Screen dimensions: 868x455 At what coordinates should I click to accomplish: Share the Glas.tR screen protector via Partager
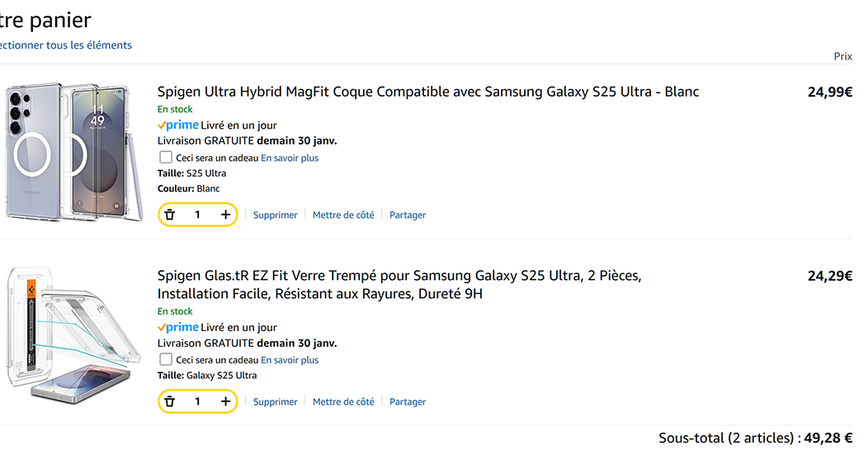click(x=408, y=402)
